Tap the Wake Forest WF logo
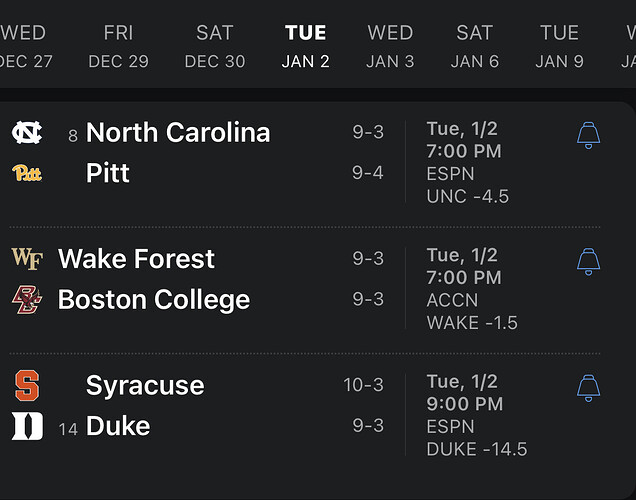The image size is (636, 500). 27,259
